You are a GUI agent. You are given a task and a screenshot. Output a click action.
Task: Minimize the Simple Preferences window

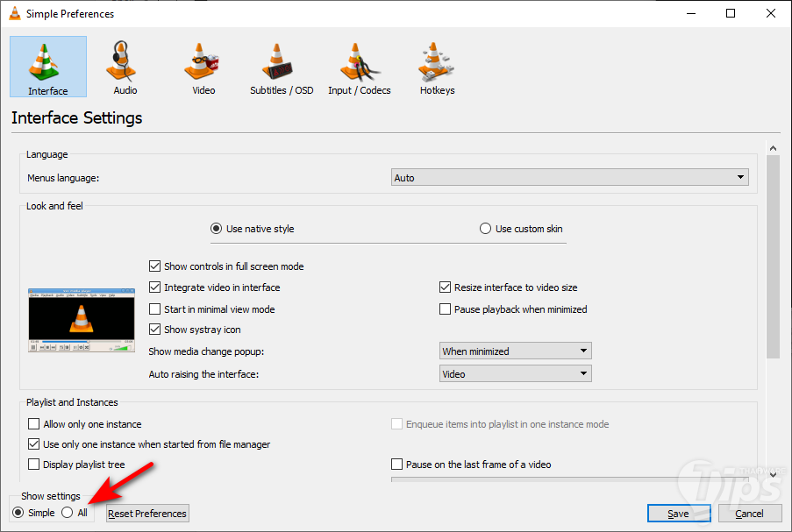[x=691, y=13]
